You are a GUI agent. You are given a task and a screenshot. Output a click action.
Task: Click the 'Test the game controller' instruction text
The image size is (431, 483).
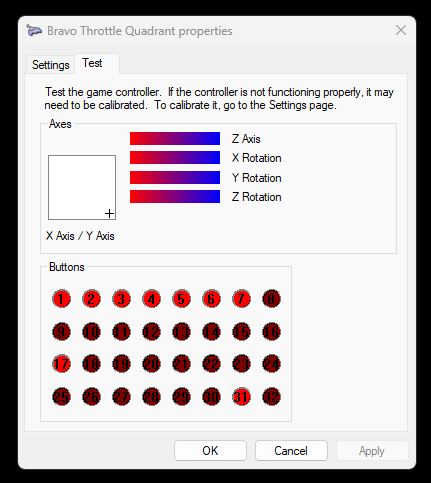[x=219, y=98]
